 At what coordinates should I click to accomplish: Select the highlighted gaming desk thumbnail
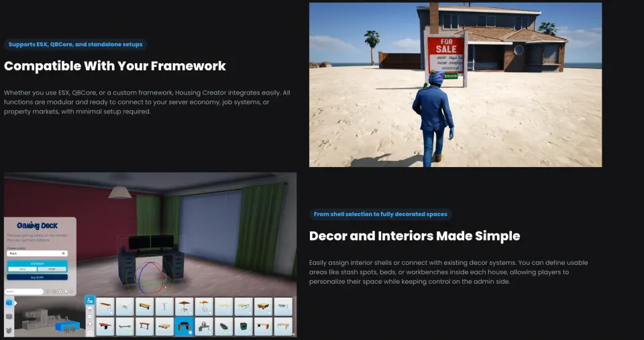184,327
